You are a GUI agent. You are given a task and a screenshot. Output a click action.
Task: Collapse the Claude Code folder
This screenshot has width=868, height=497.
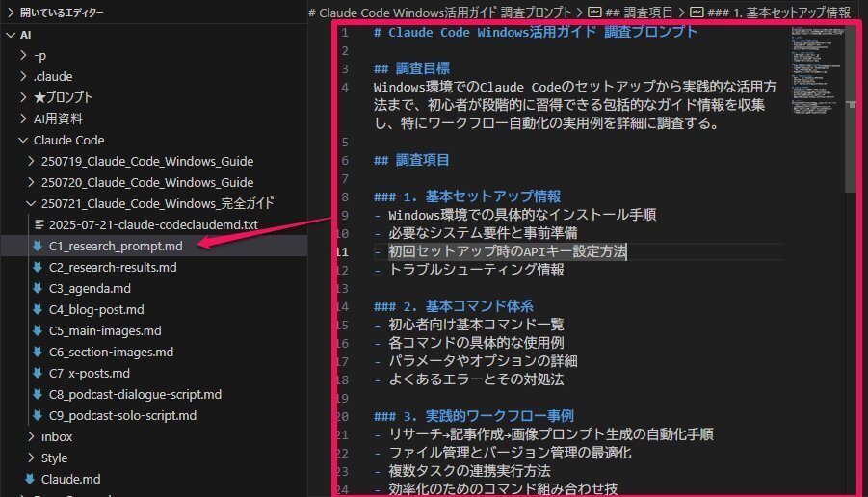point(23,140)
